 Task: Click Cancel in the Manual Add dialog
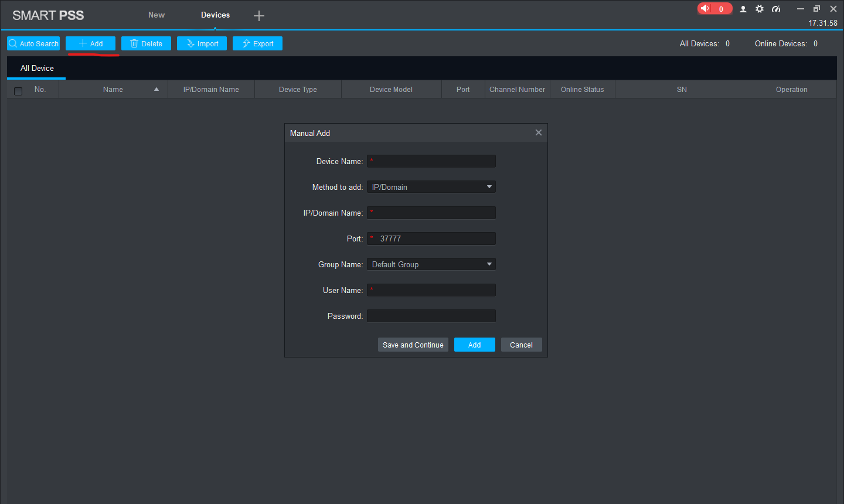[522, 345]
